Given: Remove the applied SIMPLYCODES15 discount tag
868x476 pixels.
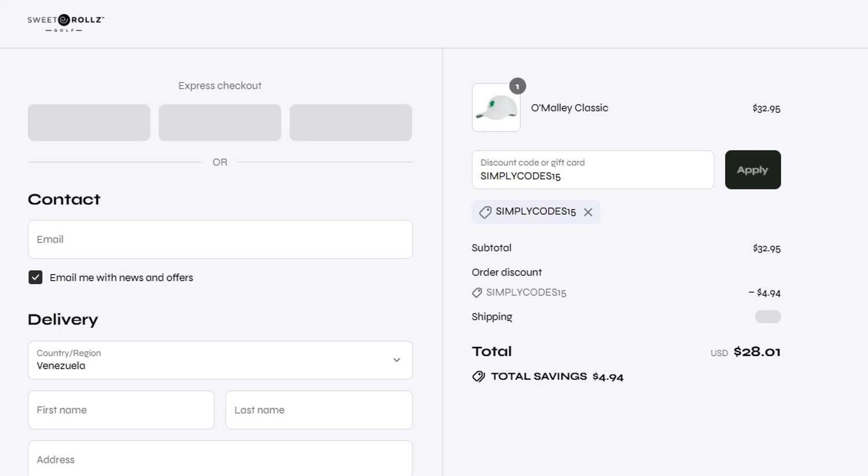Looking at the screenshot, I should [x=588, y=212].
